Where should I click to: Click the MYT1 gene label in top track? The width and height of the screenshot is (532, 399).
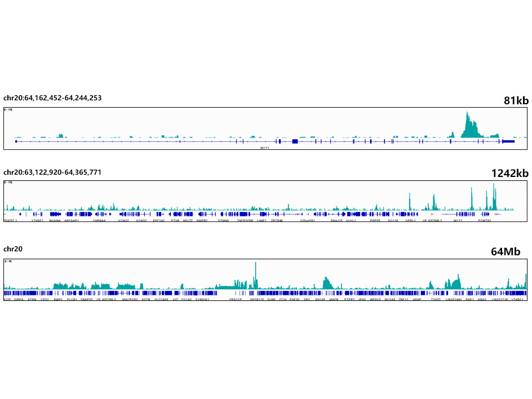[264, 147]
